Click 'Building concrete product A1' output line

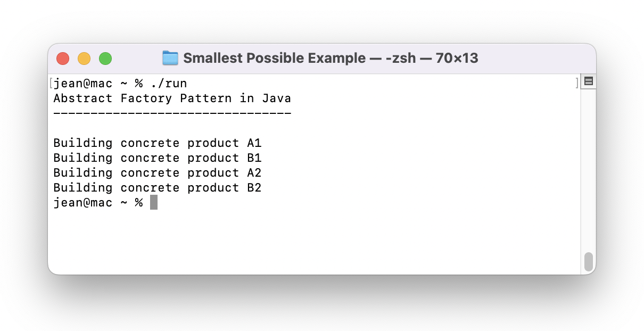click(x=158, y=143)
